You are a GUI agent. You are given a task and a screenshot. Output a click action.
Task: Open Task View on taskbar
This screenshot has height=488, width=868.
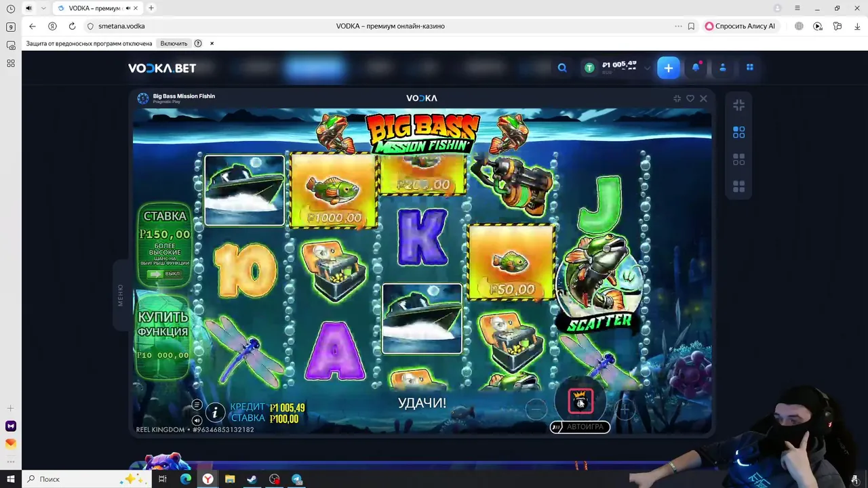163,479
